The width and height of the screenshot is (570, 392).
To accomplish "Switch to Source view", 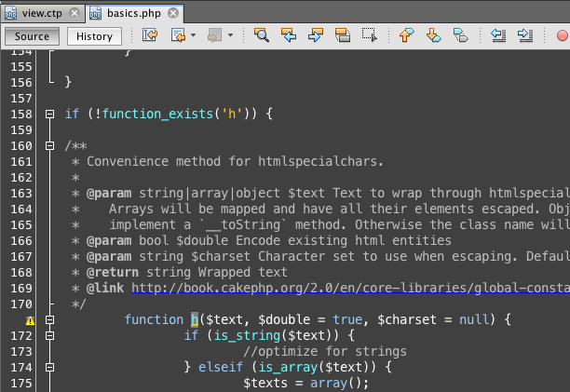I will [32, 36].
